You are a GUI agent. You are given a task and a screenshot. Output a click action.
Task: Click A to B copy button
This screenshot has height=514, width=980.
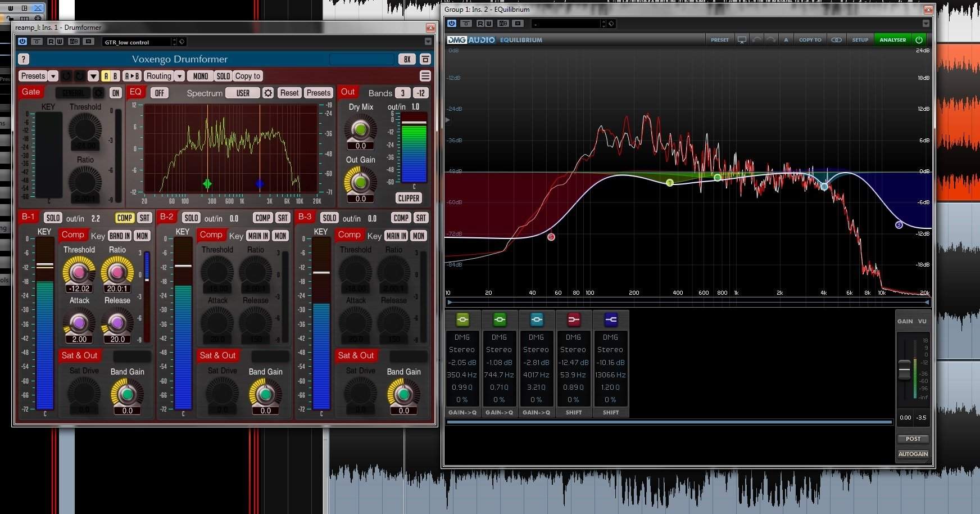(131, 76)
